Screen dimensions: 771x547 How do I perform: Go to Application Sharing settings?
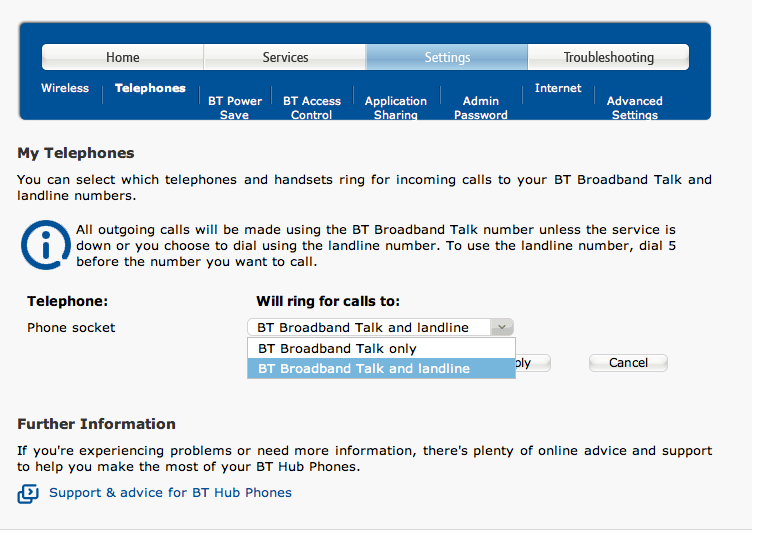[x=396, y=107]
